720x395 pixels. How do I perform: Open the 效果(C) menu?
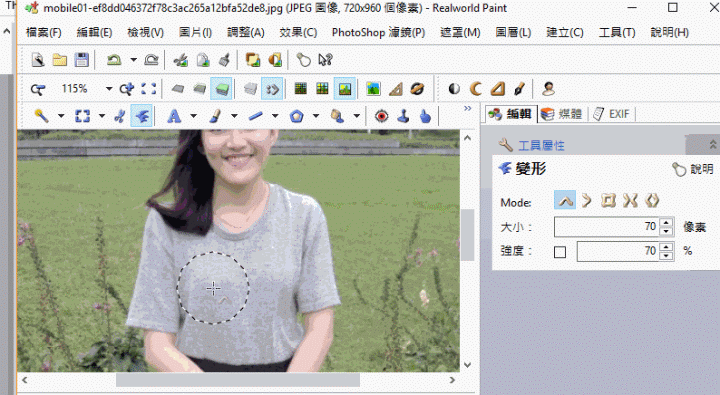pos(298,33)
